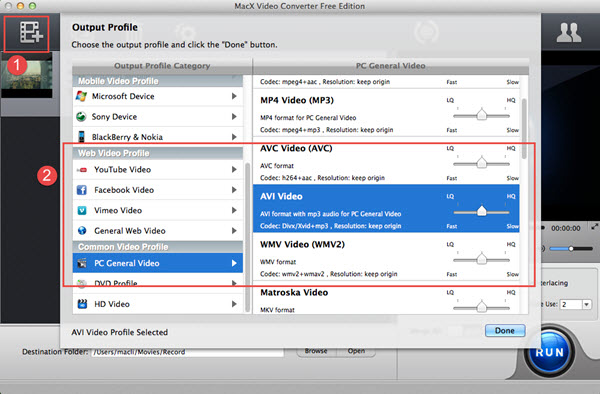Click the Common Video Profile section header

158,247
